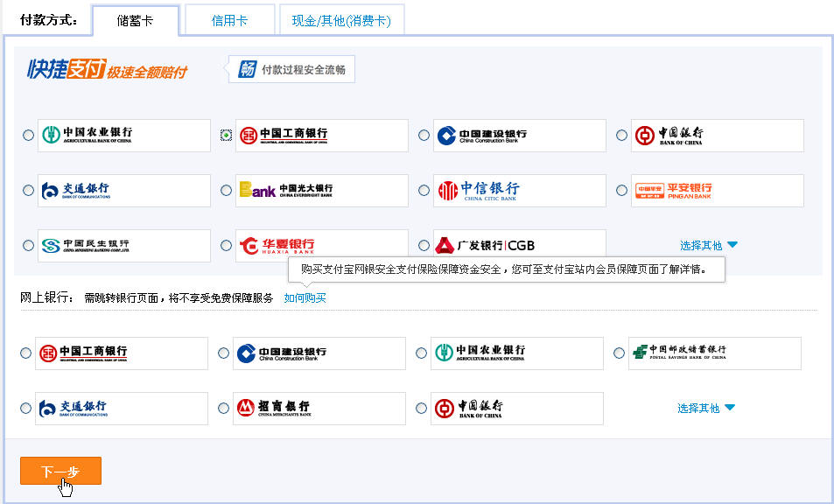Select the 中国农业银行 radio button in 快捷支付

pos(28,135)
